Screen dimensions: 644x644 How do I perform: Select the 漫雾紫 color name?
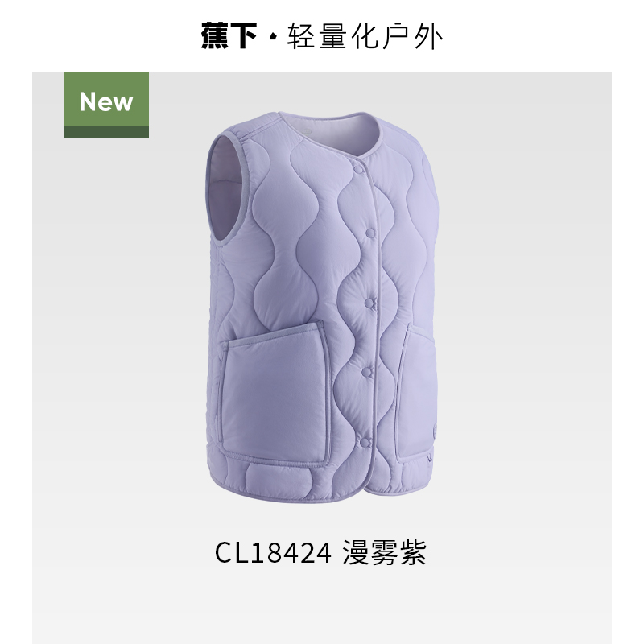click(385, 552)
